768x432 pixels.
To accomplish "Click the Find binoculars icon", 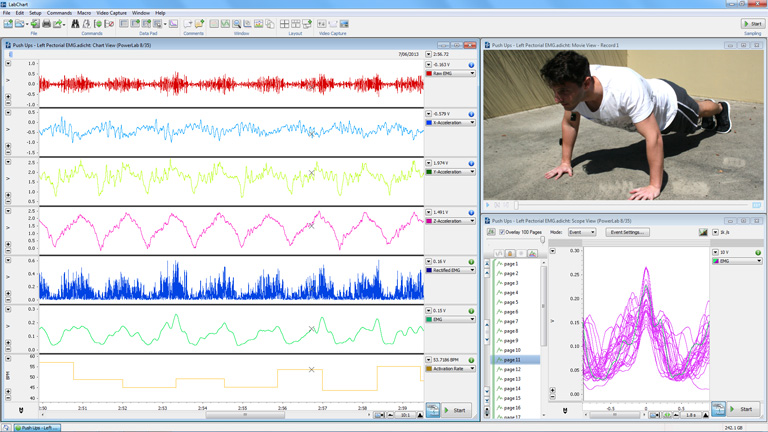I will [75, 24].
